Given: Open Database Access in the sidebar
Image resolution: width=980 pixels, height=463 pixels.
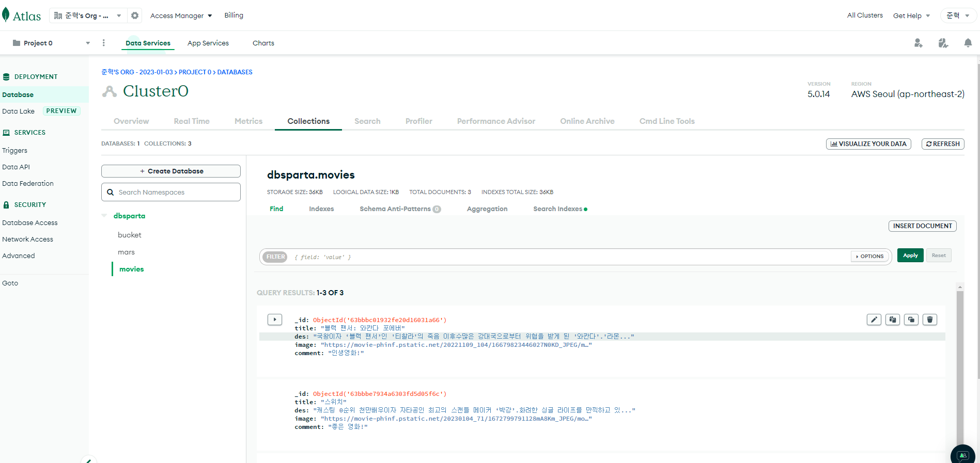Looking at the screenshot, I should pyautogui.click(x=29, y=222).
